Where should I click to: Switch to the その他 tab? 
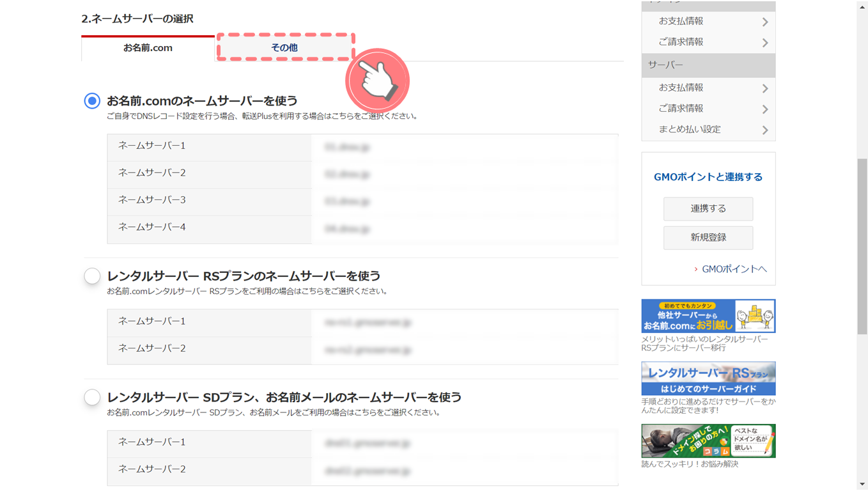285,47
